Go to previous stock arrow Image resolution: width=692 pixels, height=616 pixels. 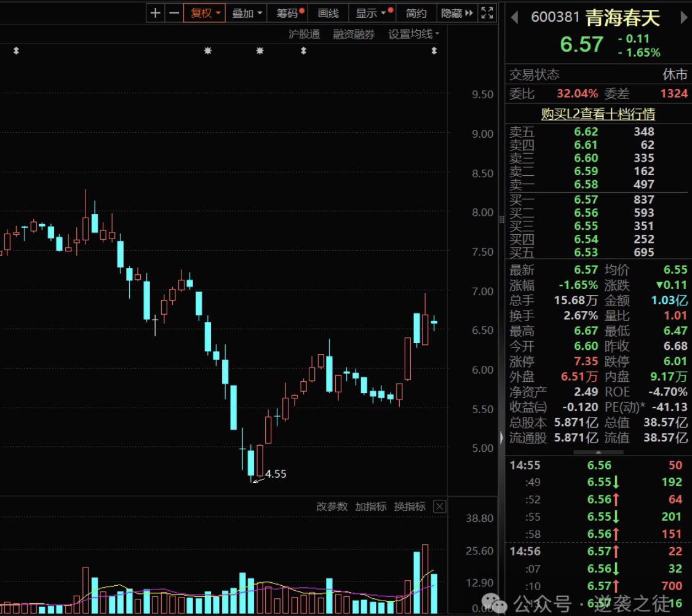(x=514, y=18)
